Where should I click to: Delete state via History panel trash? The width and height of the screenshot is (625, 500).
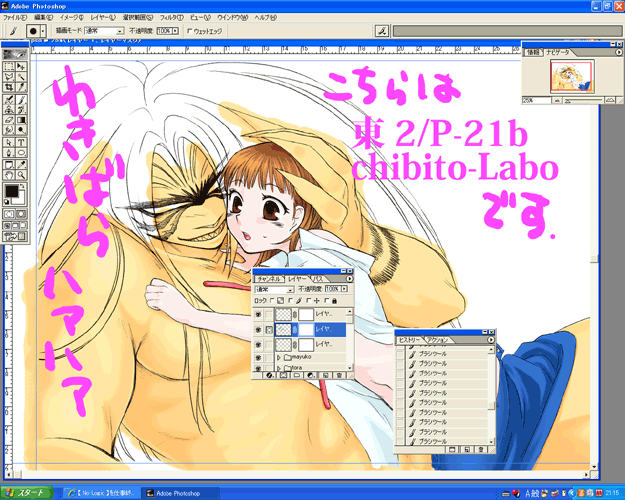[481, 449]
